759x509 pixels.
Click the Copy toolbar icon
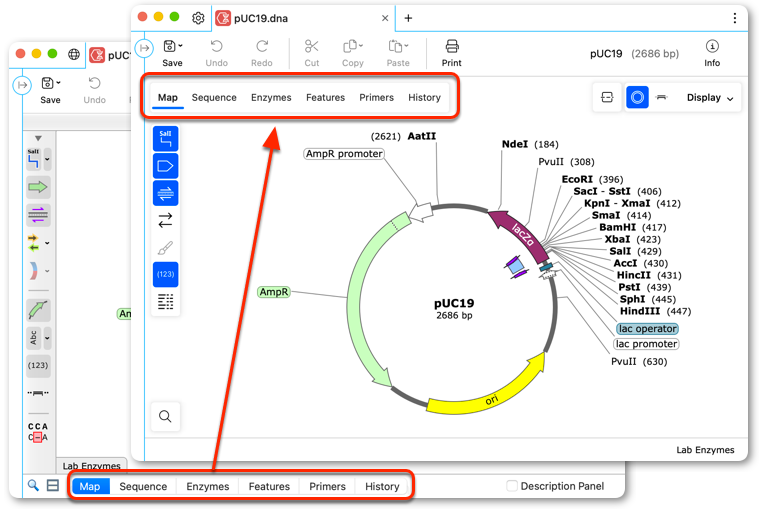point(349,46)
